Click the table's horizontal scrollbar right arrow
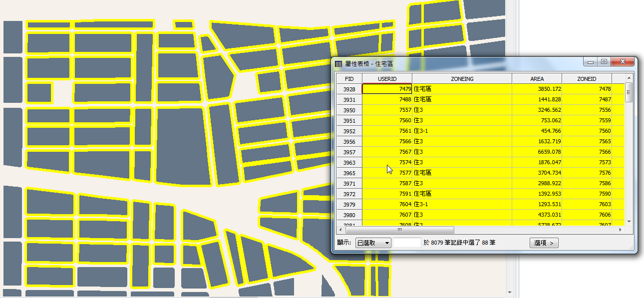 tap(621, 230)
